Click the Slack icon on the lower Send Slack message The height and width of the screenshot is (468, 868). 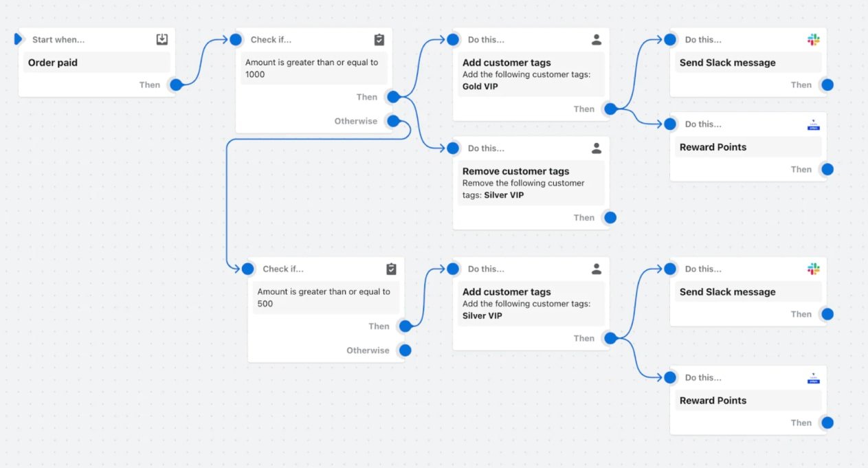814,269
